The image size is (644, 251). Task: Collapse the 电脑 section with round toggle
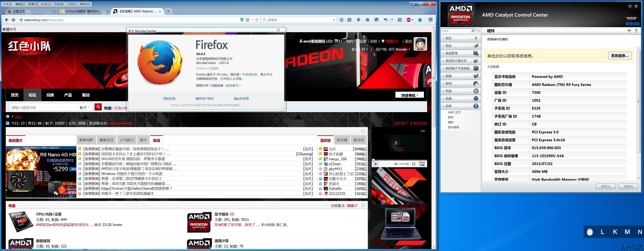coord(363,205)
